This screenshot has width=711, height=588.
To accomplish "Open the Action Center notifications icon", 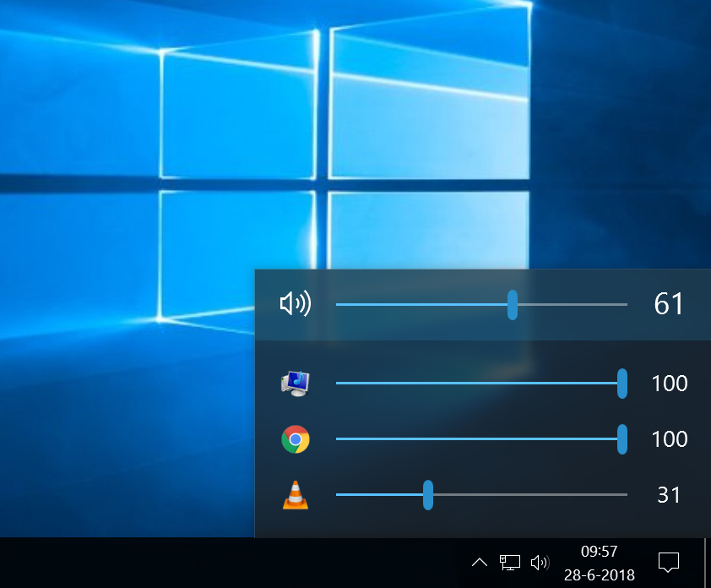I will pos(669,563).
